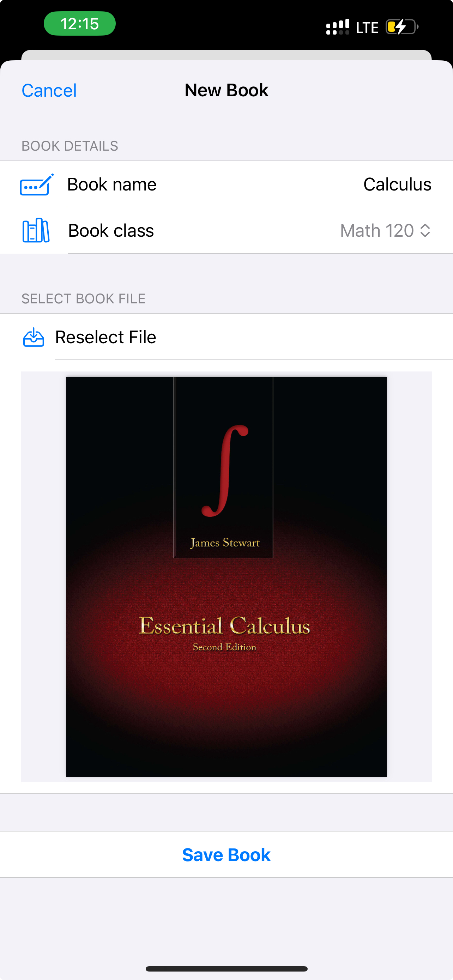Viewport: 453px width, 980px height.
Task: Open the Math 120 class picker
Action: [385, 231]
